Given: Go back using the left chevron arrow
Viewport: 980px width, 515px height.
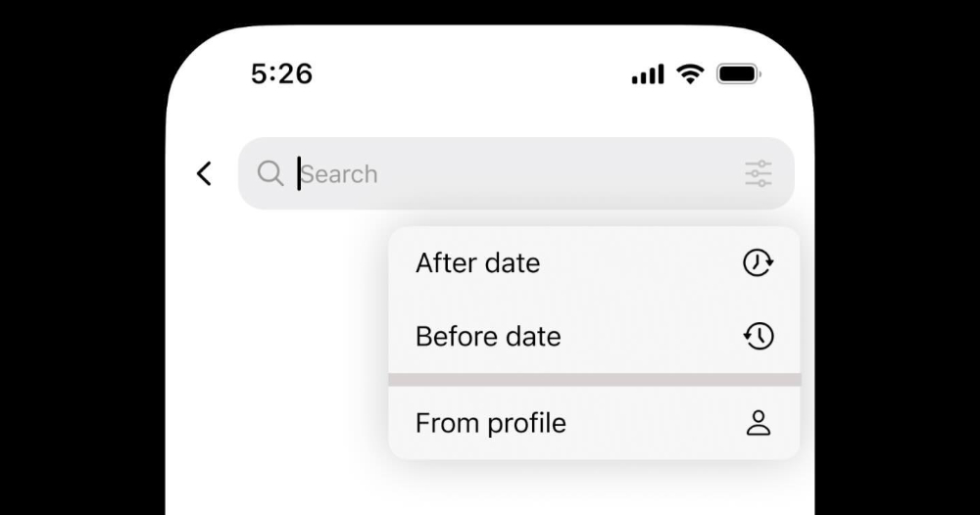Looking at the screenshot, I should tap(205, 173).
